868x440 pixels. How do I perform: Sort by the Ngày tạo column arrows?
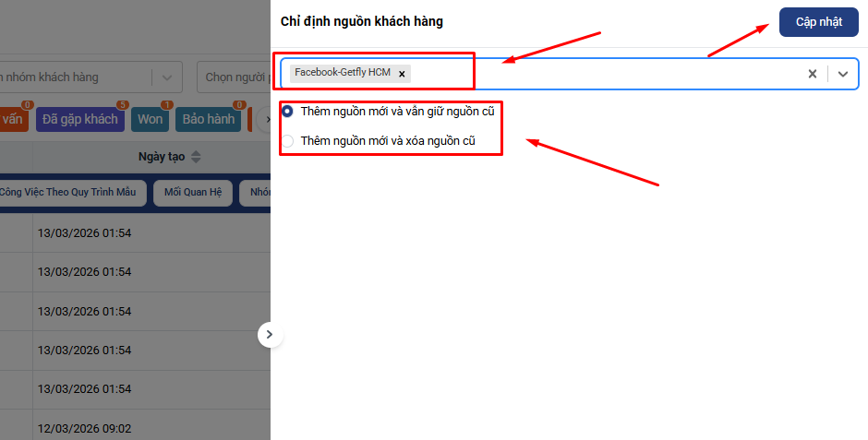(x=196, y=157)
